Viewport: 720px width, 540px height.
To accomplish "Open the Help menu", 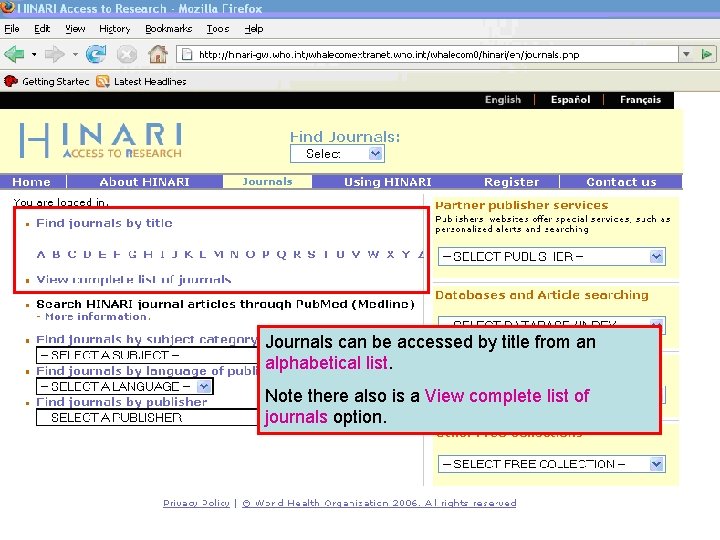I will (x=253, y=29).
